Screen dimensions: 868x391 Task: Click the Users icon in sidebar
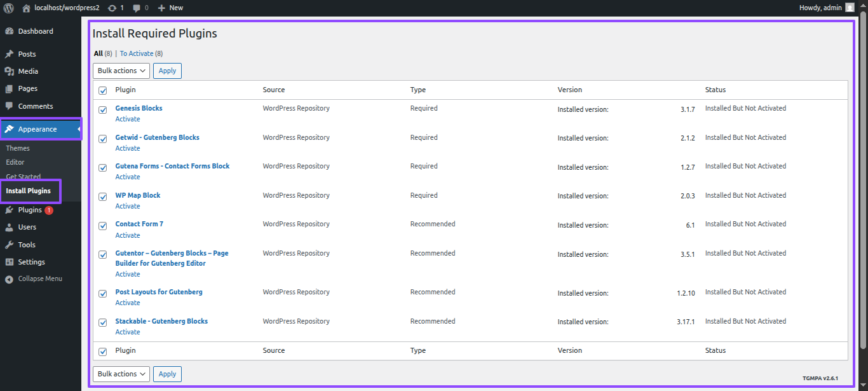[9, 227]
